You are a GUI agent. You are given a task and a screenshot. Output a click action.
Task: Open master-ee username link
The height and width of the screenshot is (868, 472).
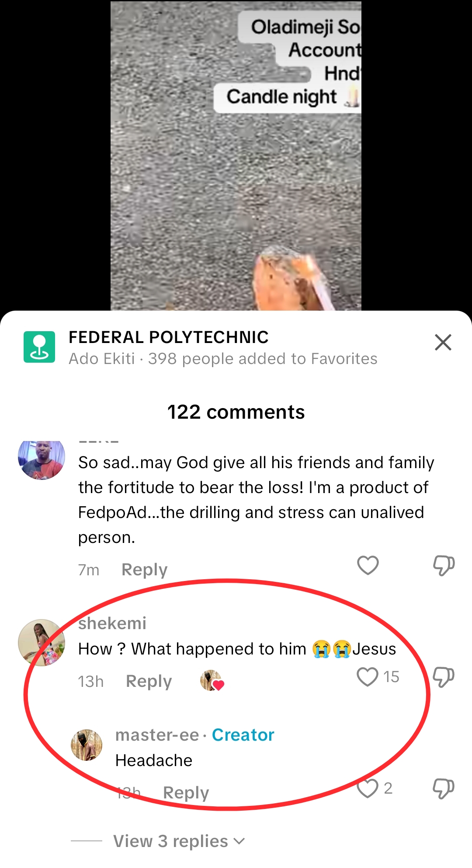[x=157, y=735]
